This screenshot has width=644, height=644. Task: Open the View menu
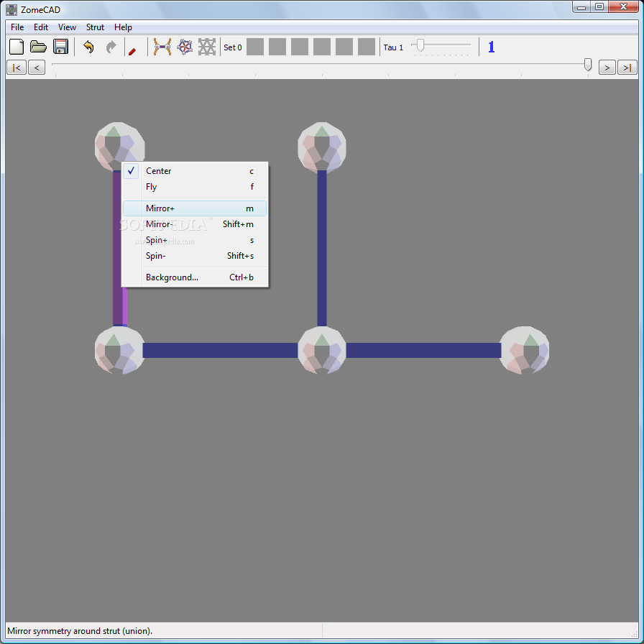67,27
